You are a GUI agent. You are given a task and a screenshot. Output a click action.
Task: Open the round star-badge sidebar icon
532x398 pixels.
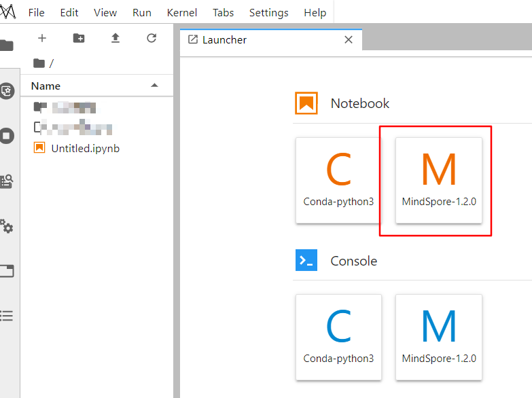tap(7, 90)
